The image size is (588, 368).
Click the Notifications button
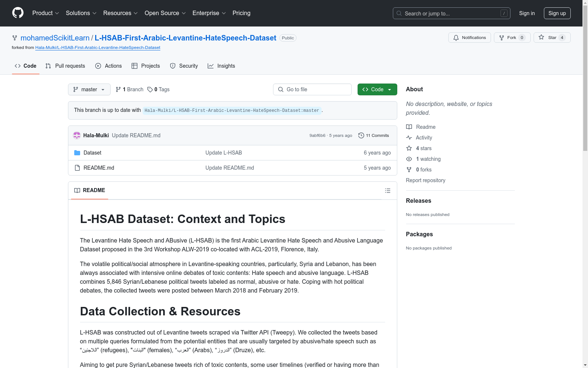(470, 38)
